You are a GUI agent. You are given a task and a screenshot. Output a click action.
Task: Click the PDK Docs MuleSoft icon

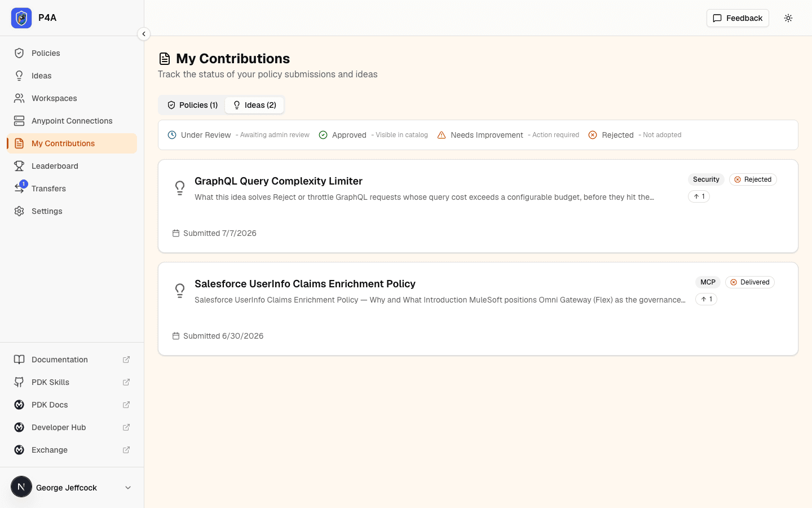(x=19, y=405)
